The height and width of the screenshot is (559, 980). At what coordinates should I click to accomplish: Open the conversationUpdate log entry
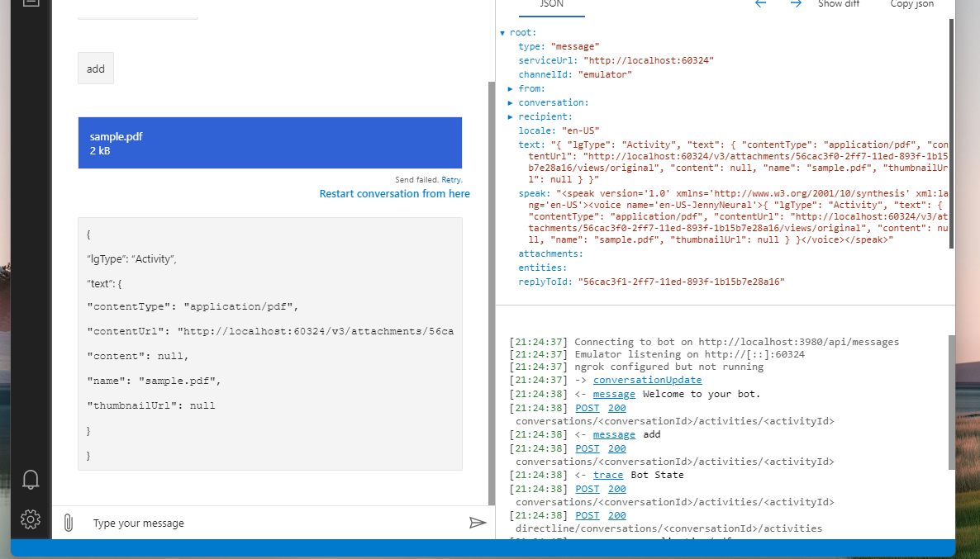[x=647, y=380]
